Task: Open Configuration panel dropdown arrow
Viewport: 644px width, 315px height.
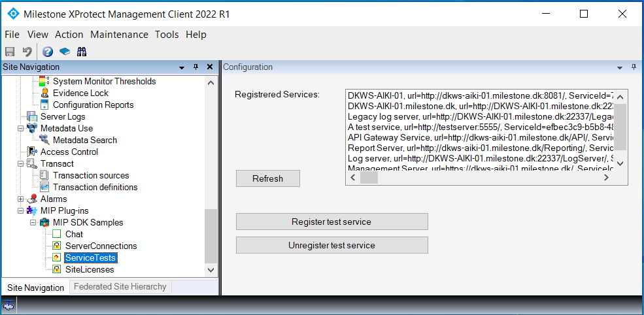Action: pyautogui.click(x=620, y=67)
